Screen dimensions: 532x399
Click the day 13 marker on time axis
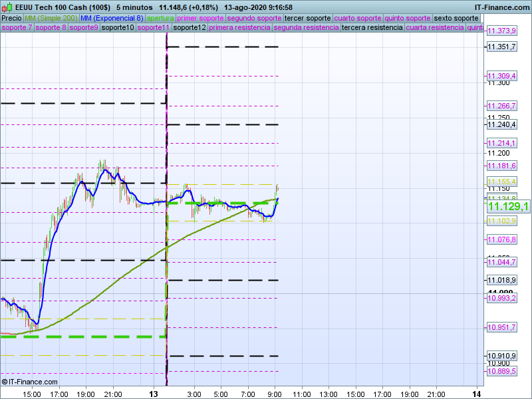[x=155, y=394]
